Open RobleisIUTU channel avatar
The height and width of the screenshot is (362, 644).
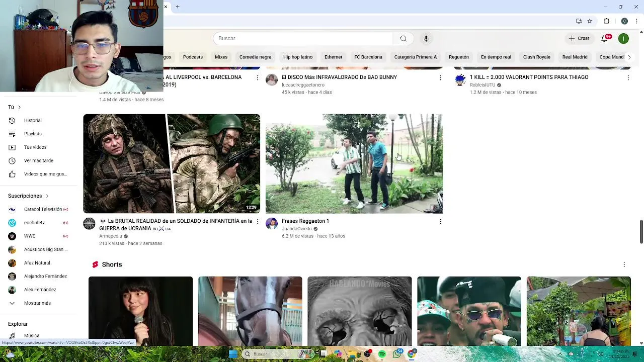point(460,80)
